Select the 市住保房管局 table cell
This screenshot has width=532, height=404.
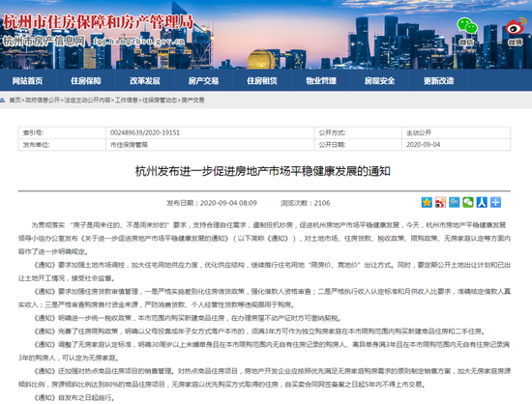pyautogui.click(x=210, y=145)
